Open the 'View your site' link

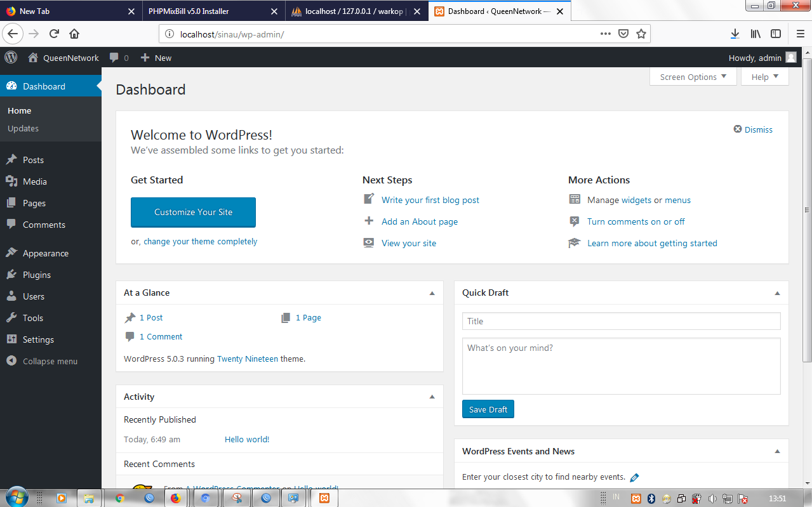tap(409, 243)
